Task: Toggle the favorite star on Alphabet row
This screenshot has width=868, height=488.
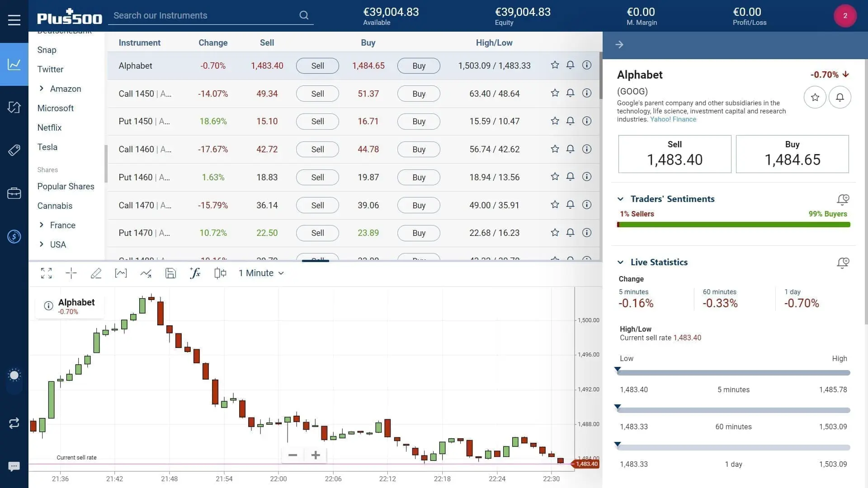Action: 555,65
